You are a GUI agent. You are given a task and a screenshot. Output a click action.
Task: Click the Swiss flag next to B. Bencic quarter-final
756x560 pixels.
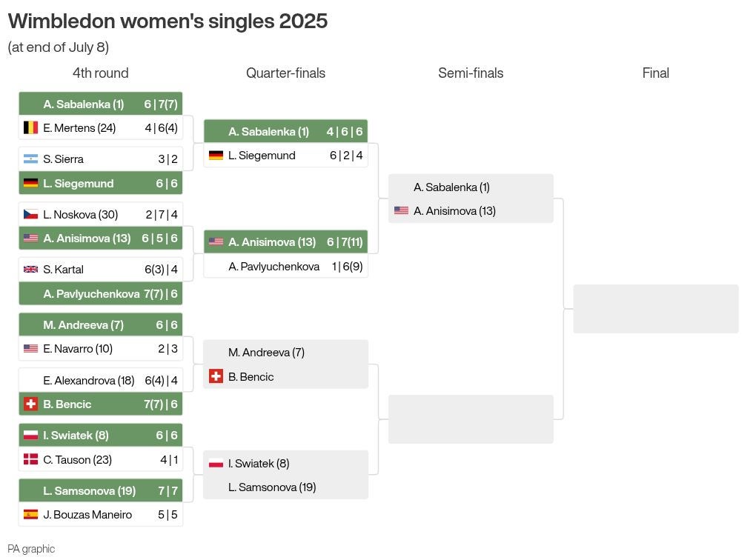[x=216, y=376]
